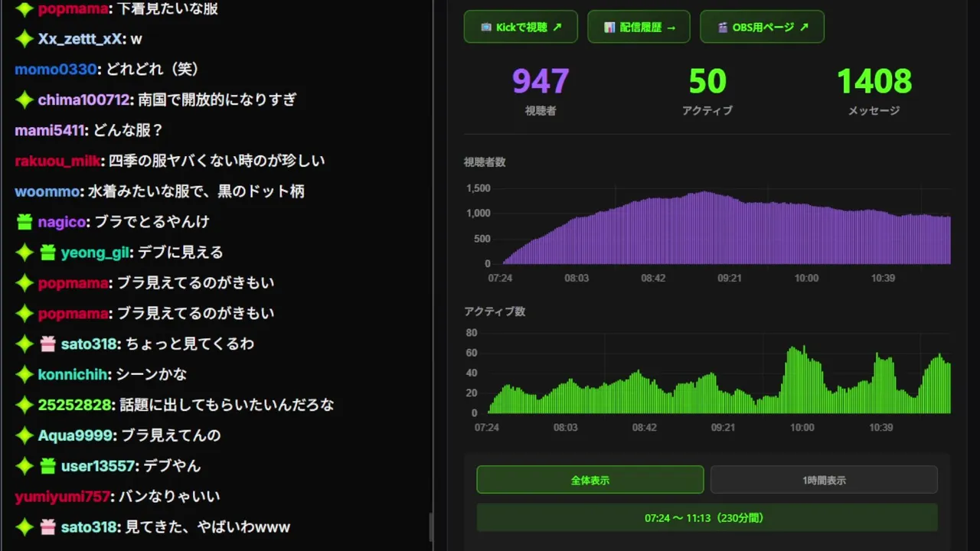This screenshot has height=551, width=980.
Task: Click pink gift badge beside 見てきた message
Action: (47, 527)
